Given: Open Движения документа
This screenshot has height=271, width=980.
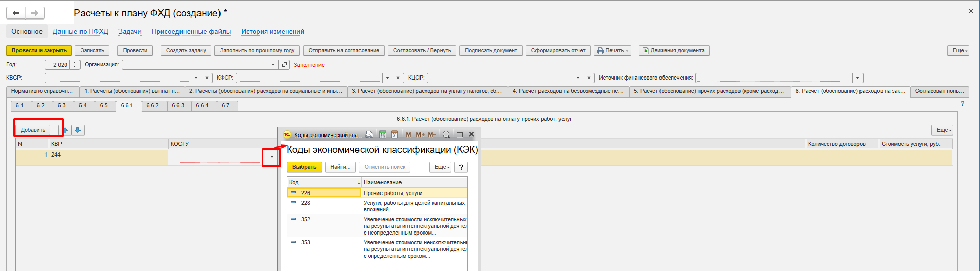Looking at the screenshot, I should click(x=674, y=51).
